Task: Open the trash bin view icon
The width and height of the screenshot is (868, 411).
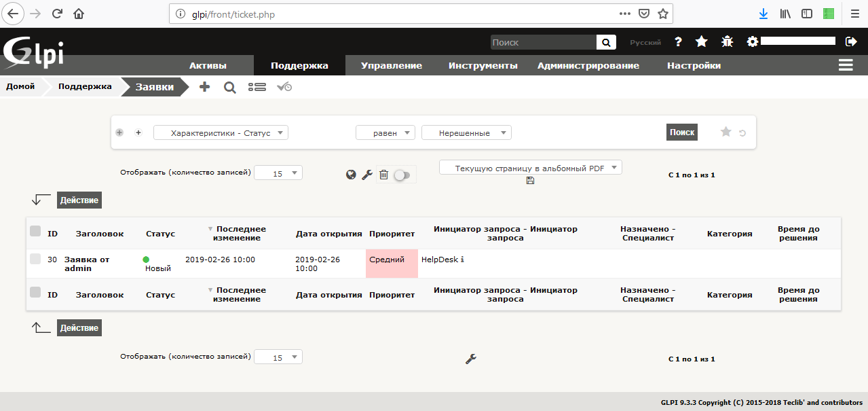Action: click(383, 175)
